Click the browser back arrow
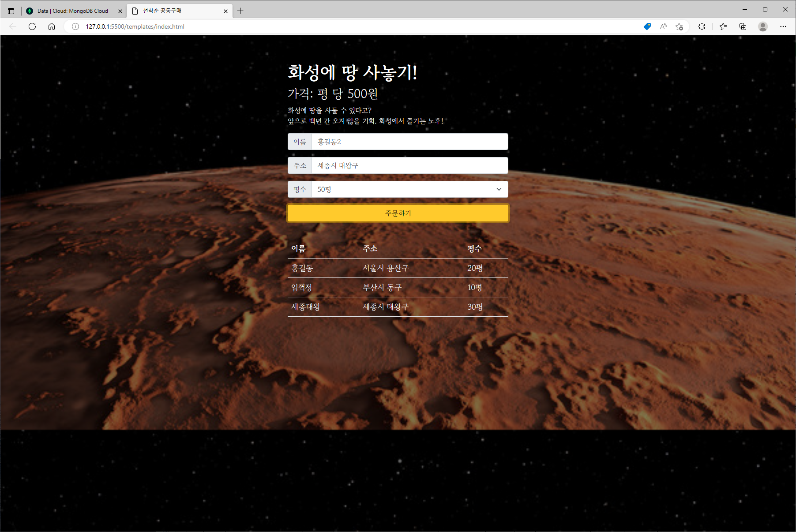The width and height of the screenshot is (796, 532). point(13,26)
